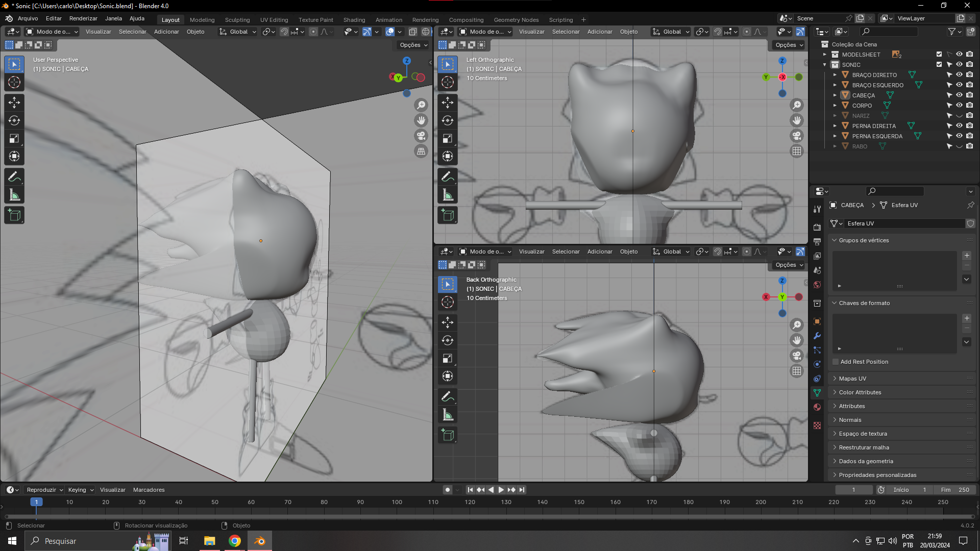Select the Scale tool in left viewport
Screen dimensions: 980x551
point(14,138)
